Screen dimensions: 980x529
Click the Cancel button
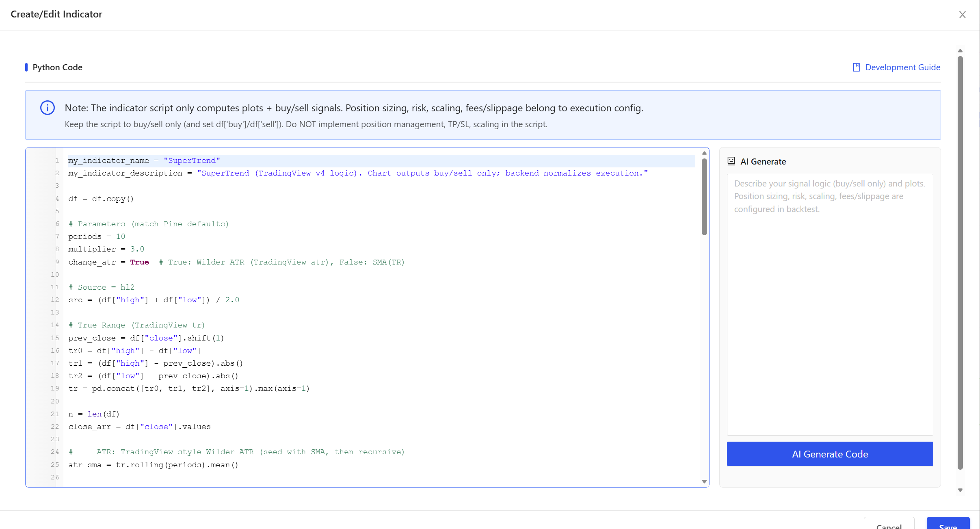tap(889, 526)
